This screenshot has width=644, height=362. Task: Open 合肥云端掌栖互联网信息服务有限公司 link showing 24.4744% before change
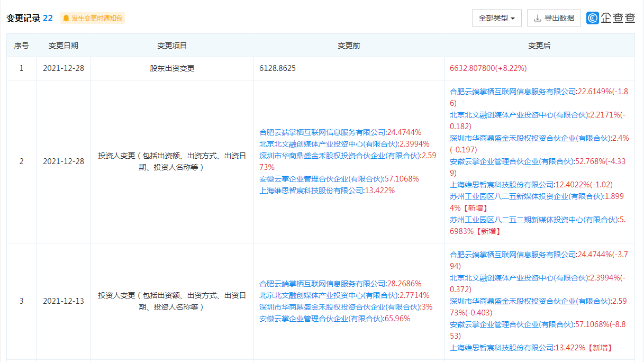click(322, 132)
